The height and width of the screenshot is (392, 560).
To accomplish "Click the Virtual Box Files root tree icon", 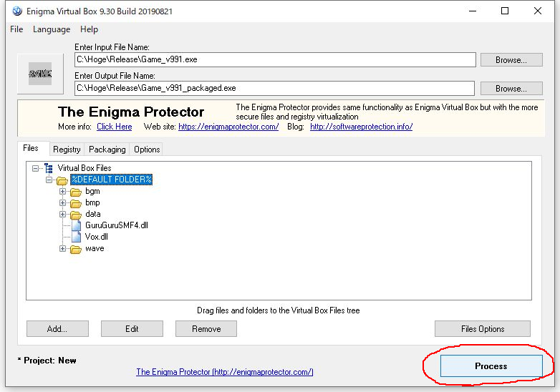I will 49,168.
